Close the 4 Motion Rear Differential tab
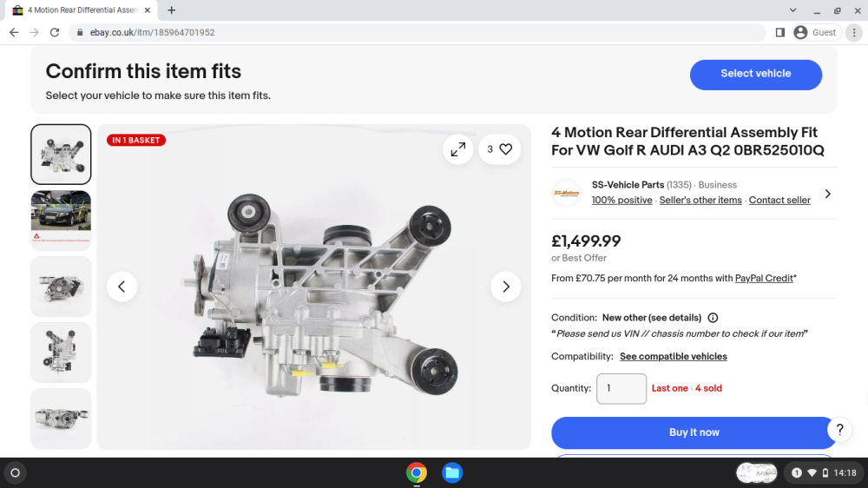 [148, 10]
